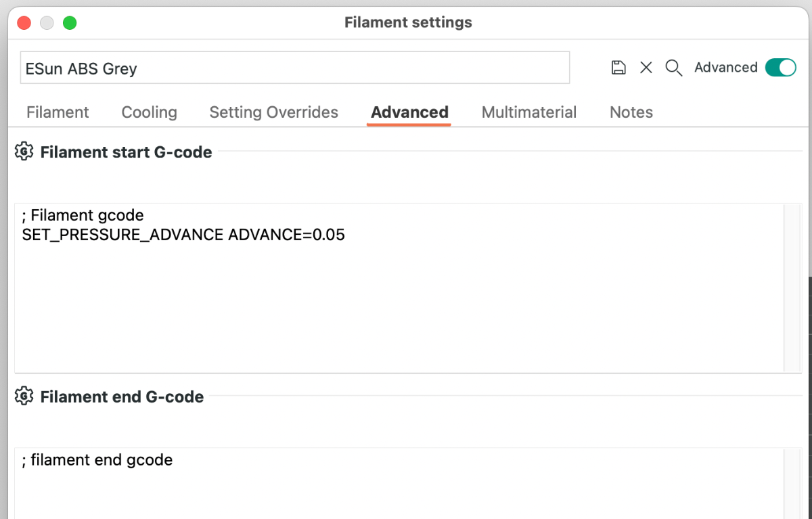Image resolution: width=812 pixels, height=519 pixels.
Task: Click the end G-code editor scrollbar
Action: coord(792,483)
